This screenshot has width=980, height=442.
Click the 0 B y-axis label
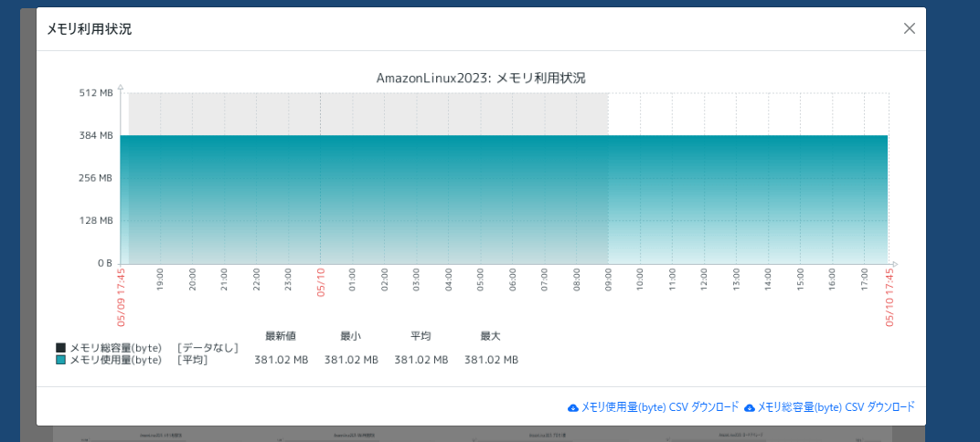tap(103, 263)
